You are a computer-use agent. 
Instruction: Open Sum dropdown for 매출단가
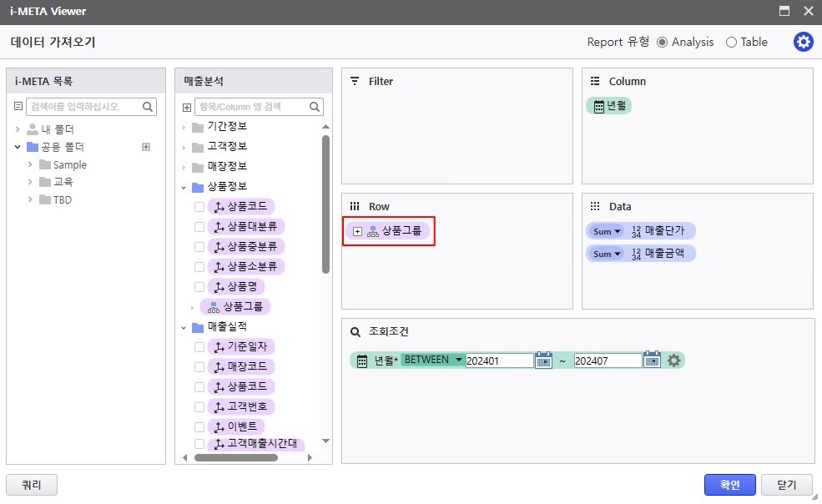pyautogui.click(x=607, y=231)
